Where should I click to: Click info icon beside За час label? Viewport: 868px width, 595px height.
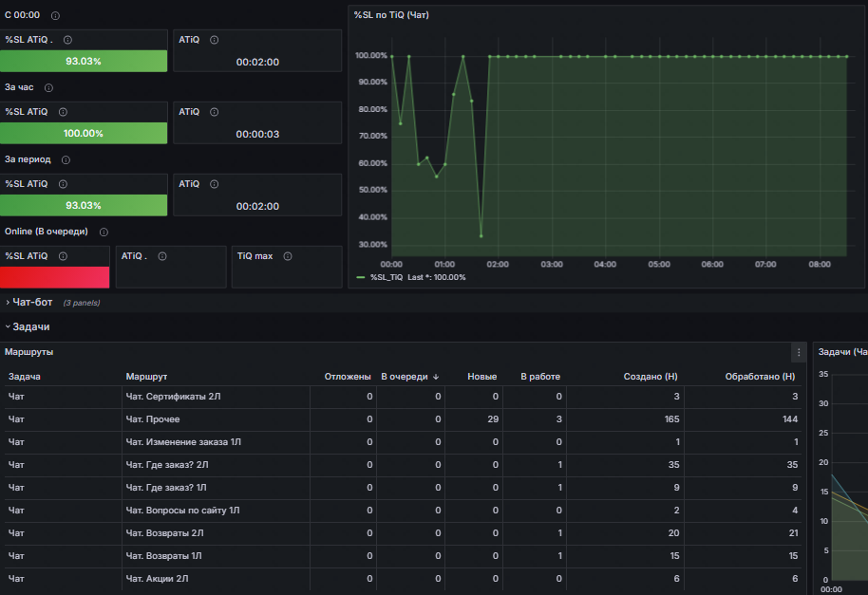[x=48, y=88]
